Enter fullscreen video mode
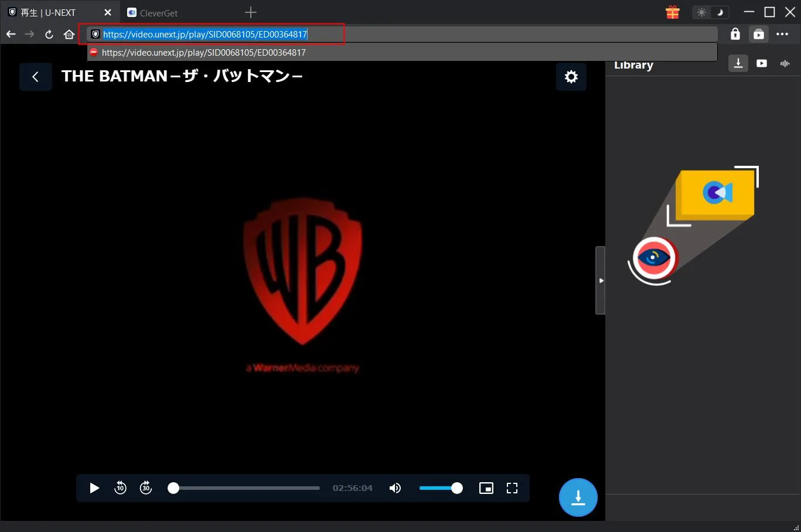801x532 pixels. 512,488
